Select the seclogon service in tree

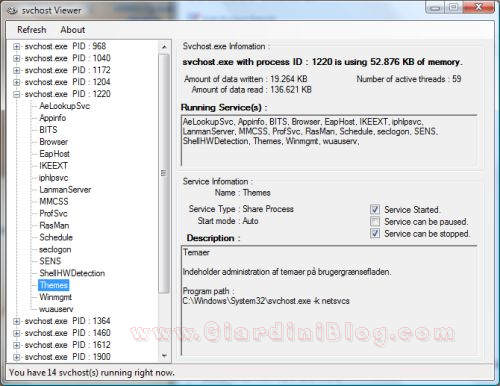coord(55,249)
